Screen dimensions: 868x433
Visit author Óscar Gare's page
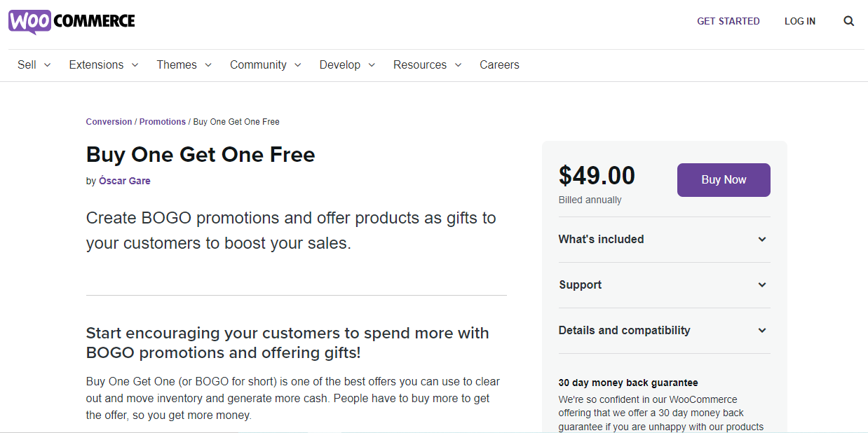tap(125, 181)
